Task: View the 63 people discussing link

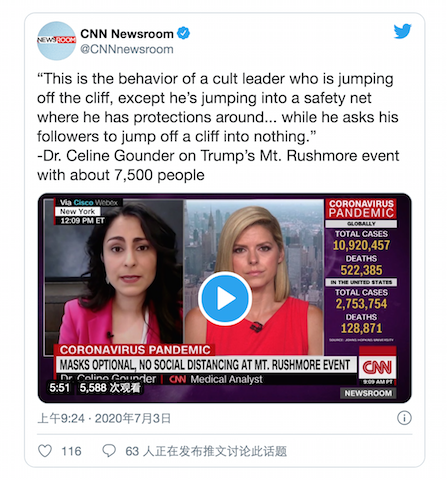Action: [x=206, y=451]
